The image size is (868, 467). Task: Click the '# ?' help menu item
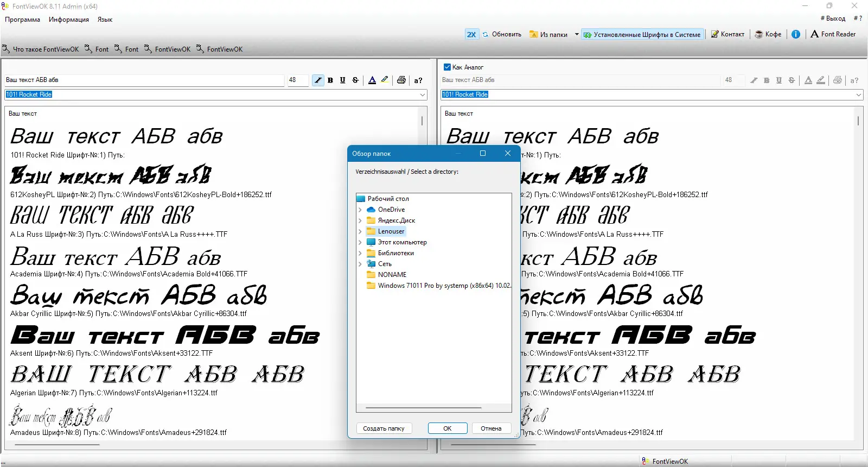858,18
